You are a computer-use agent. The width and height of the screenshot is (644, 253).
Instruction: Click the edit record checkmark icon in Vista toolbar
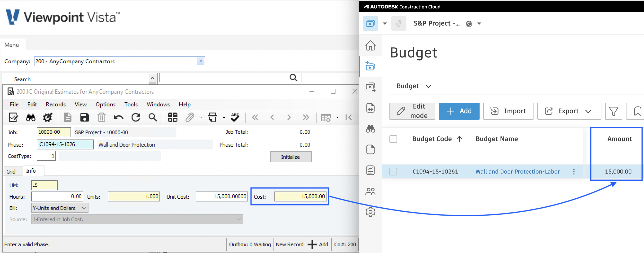[13, 117]
